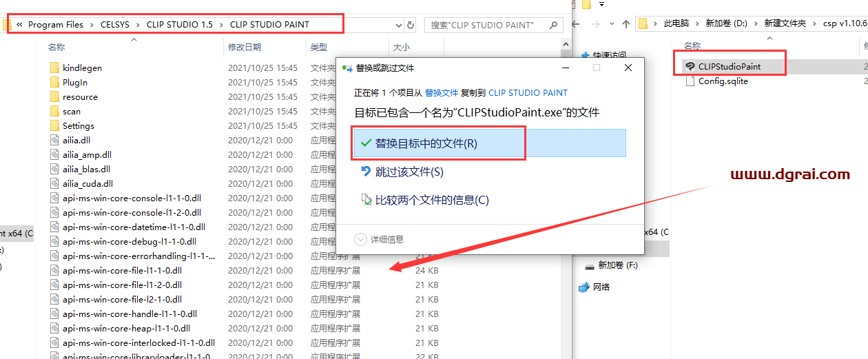Go to 此电脑 breadcrumb in right window
868x359 pixels.
[676, 24]
